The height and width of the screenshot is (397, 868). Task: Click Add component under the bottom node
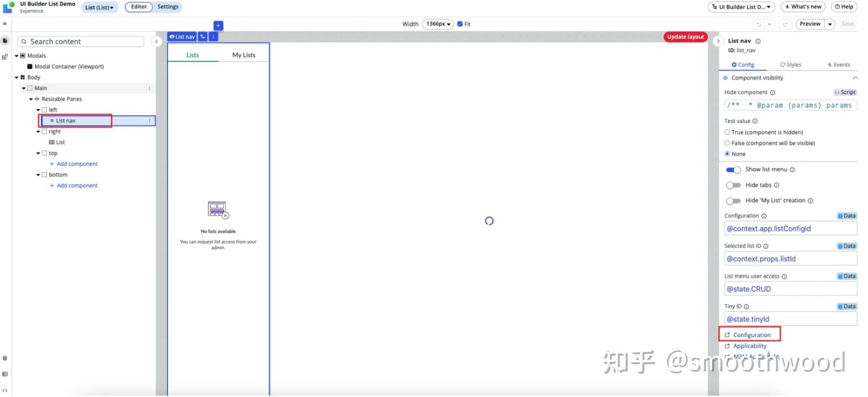[73, 185]
